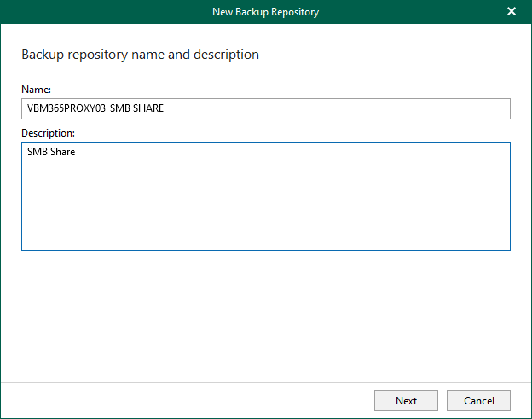
Task: Cancel the backup repository wizard
Action: pos(478,400)
